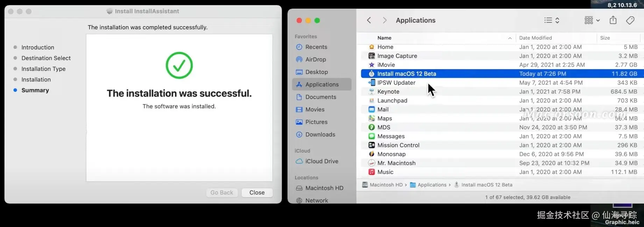Open iCloud Drive in sidebar
Screen dimensions: 644x227
(321, 161)
